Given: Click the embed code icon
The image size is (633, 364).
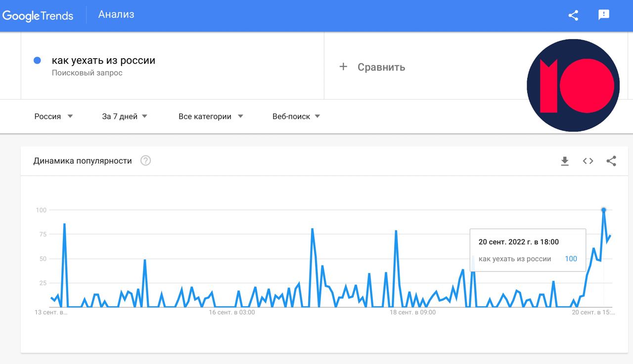Looking at the screenshot, I should [x=588, y=161].
